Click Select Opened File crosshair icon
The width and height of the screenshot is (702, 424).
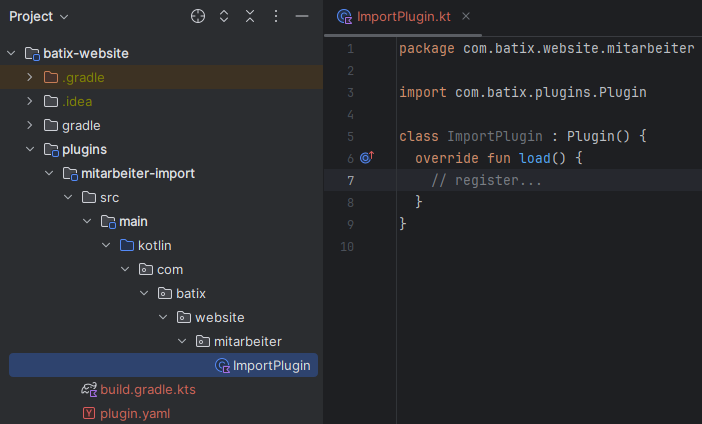pyautogui.click(x=198, y=17)
